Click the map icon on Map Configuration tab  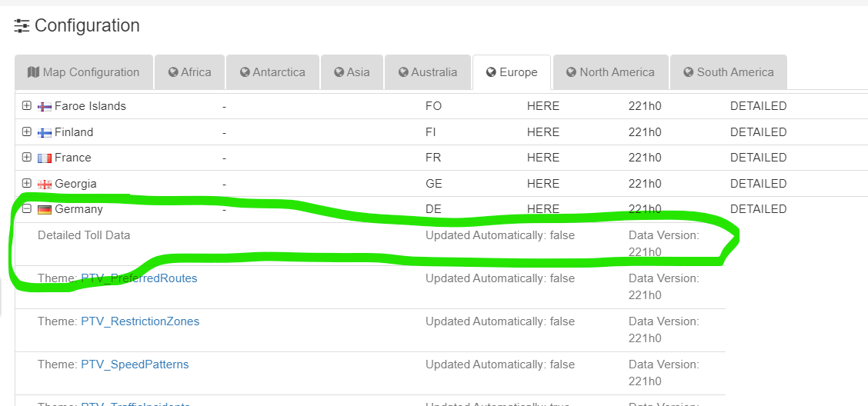coord(33,72)
